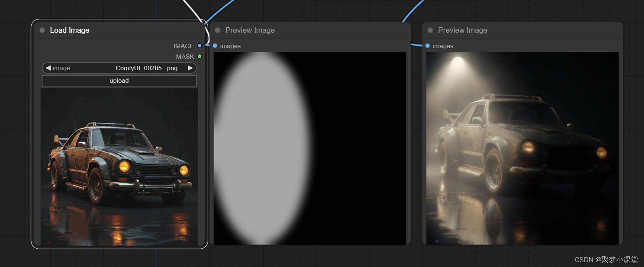Select next image with the right arrow
Viewport: 644px width, 267px height.
tap(190, 68)
